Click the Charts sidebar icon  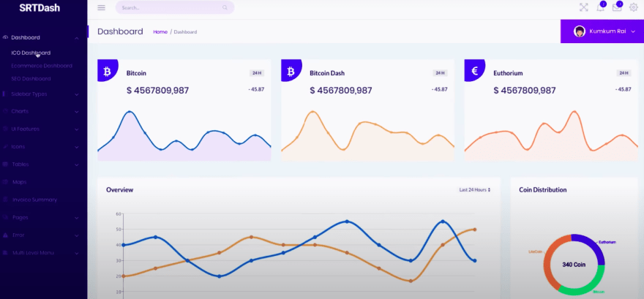[5, 111]
